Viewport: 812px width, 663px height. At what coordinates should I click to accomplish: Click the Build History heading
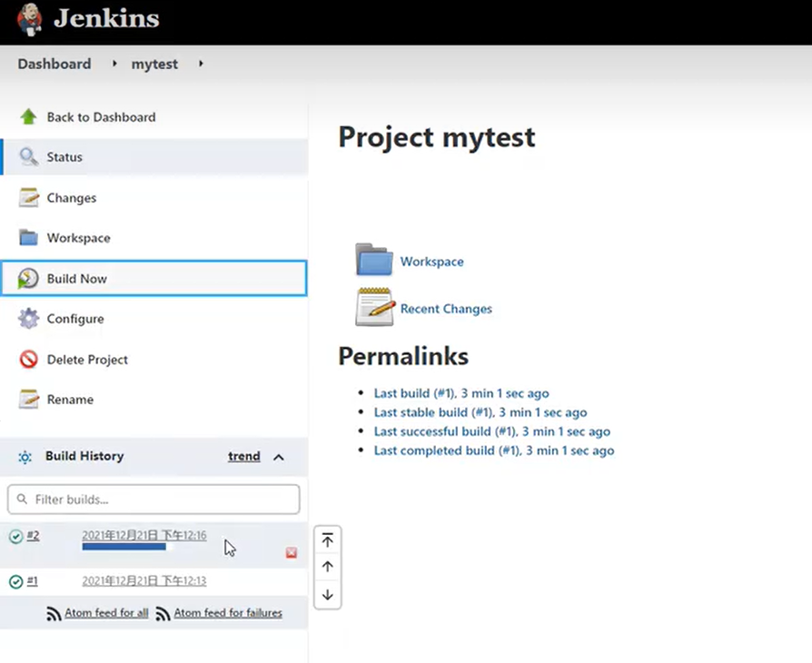84,456
